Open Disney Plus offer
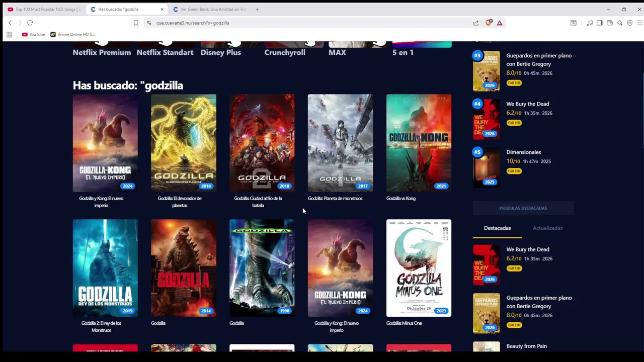The width and height of the screenshot is (644, 362). 220,52
